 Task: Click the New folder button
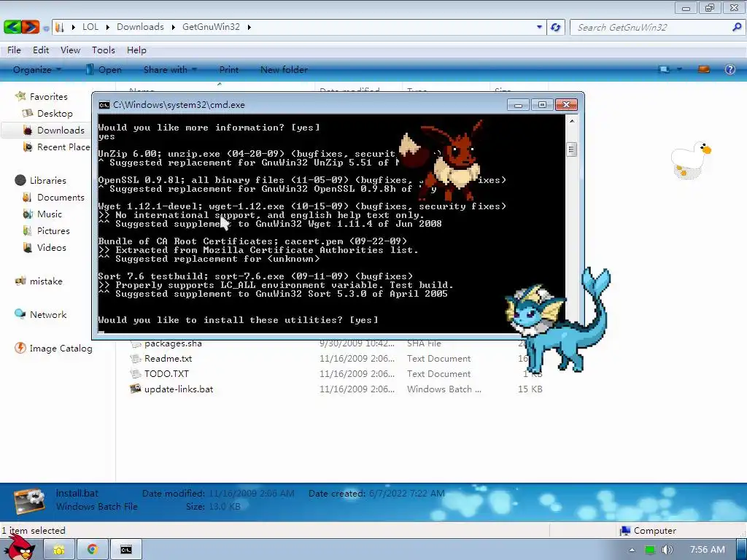284,69
